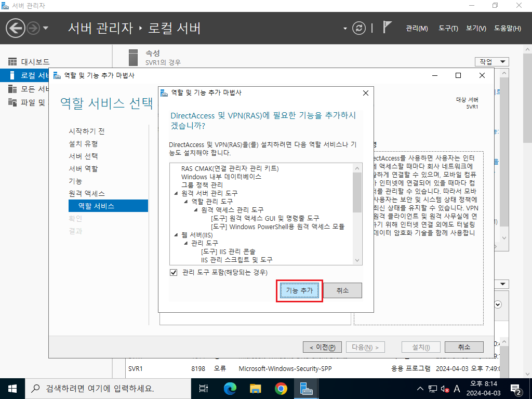The image size is (532, 399).
Task: Open File Explorer from taskbar
Action: click(255, 389)
